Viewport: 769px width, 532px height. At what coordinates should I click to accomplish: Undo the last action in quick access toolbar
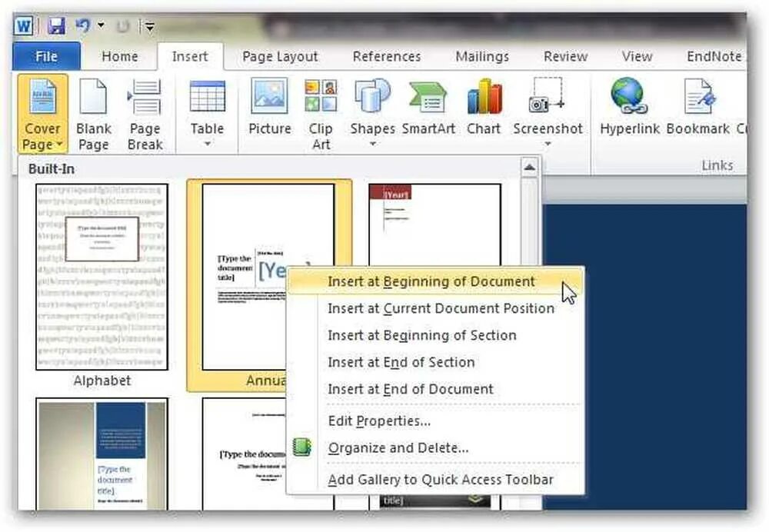click(83, 25)
